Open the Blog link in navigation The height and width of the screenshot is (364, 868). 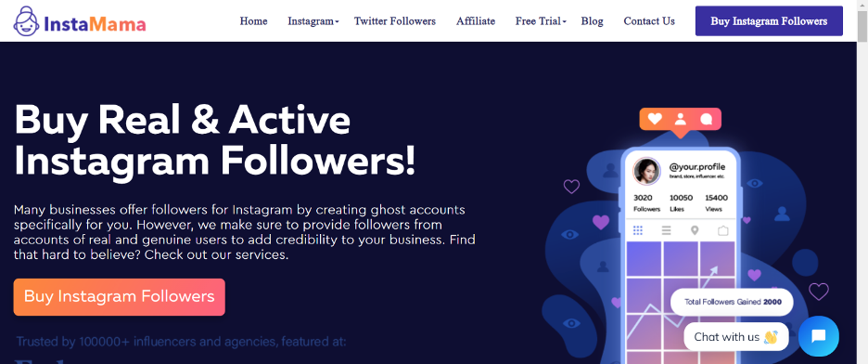(592, 21)
